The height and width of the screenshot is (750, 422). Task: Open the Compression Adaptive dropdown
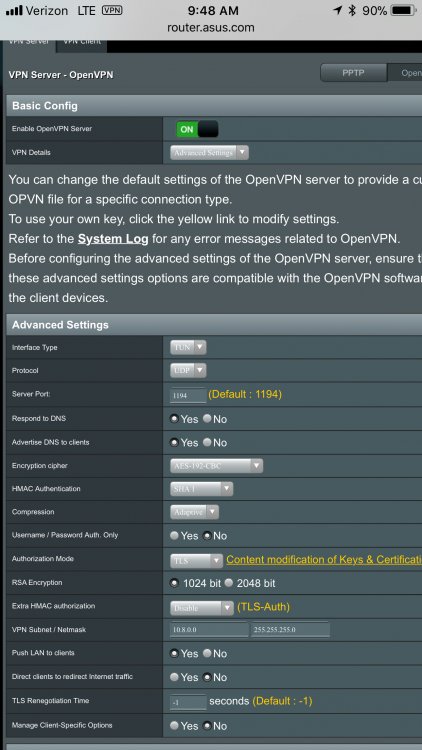click(x=194, y=512)
